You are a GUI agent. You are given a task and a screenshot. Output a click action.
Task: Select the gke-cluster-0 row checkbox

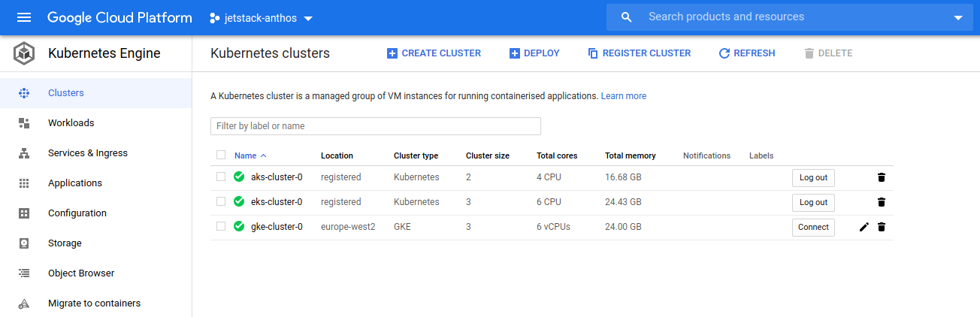pos(221,227)
